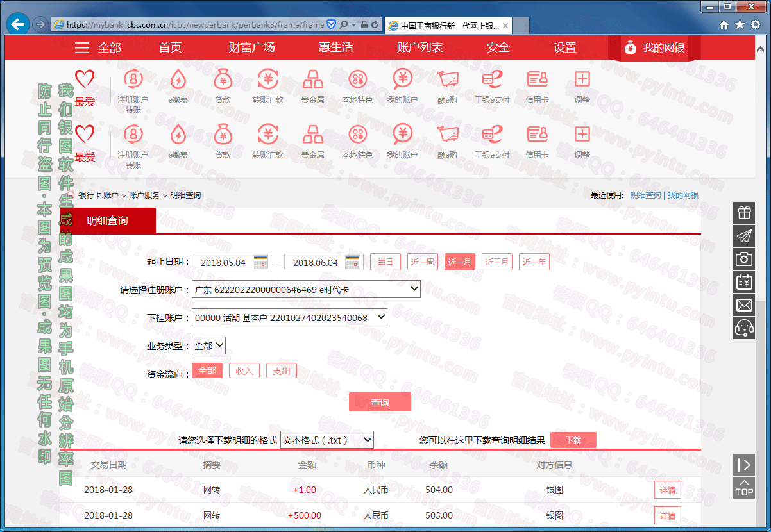Select 当日 date range option
This screenshot has width=771, height=532.
tap(385, 262)
